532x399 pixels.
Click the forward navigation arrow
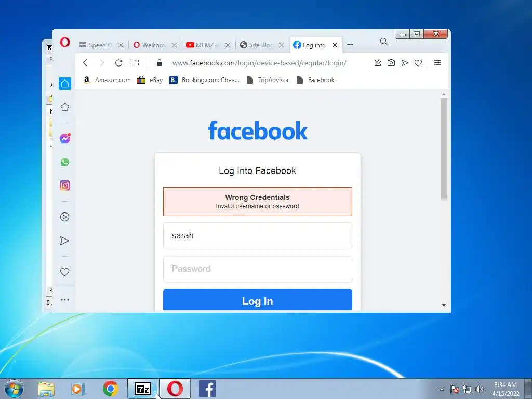(101, 63)
